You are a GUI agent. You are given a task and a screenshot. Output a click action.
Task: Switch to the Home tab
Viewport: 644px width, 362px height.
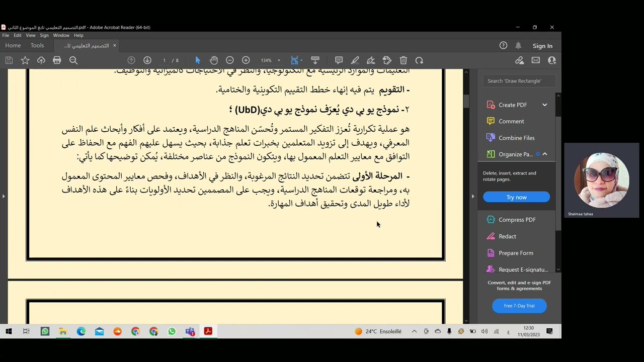(x=13, y=45)
